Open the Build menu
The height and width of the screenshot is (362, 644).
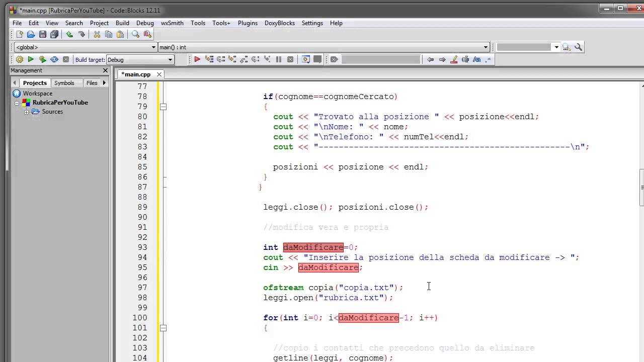pos(122,23)
